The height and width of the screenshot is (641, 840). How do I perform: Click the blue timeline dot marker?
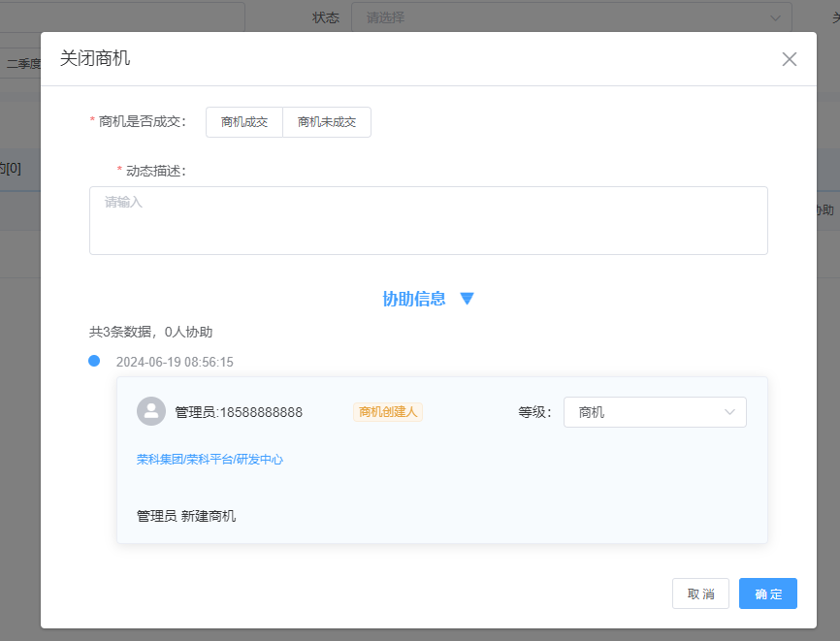[94, 361]
